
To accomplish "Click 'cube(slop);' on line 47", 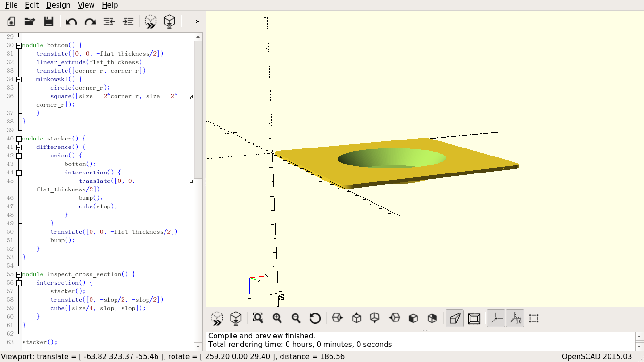I will (98, 206).
